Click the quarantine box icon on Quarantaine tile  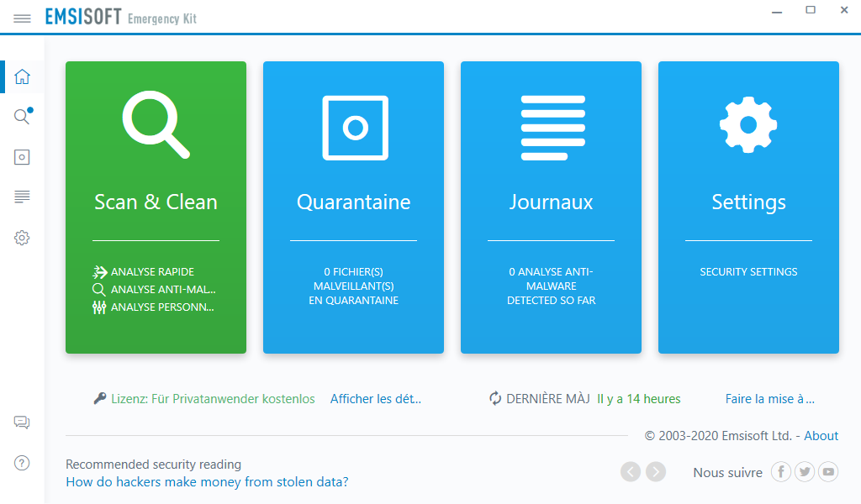click(x=356, y=128)
